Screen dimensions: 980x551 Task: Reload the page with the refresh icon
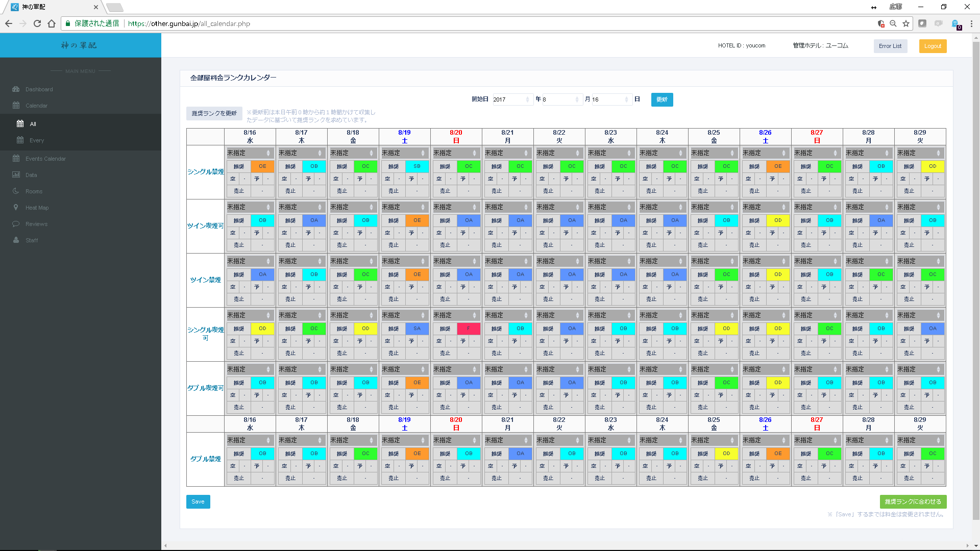(37, 23)
